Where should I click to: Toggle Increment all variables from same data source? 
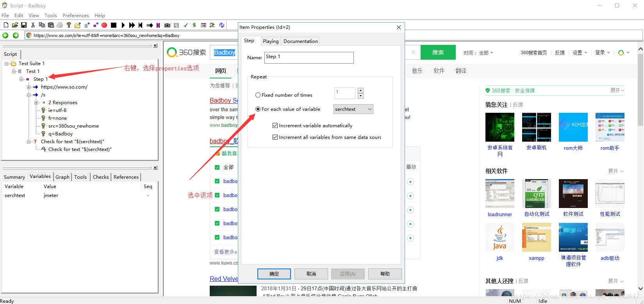pos(275,137)
